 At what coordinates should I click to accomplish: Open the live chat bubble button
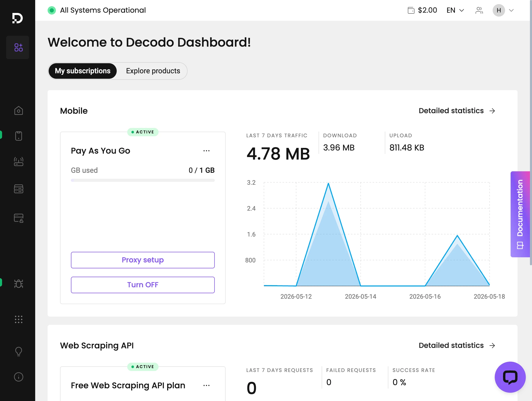pyautogui.click(x=510, y=377)
